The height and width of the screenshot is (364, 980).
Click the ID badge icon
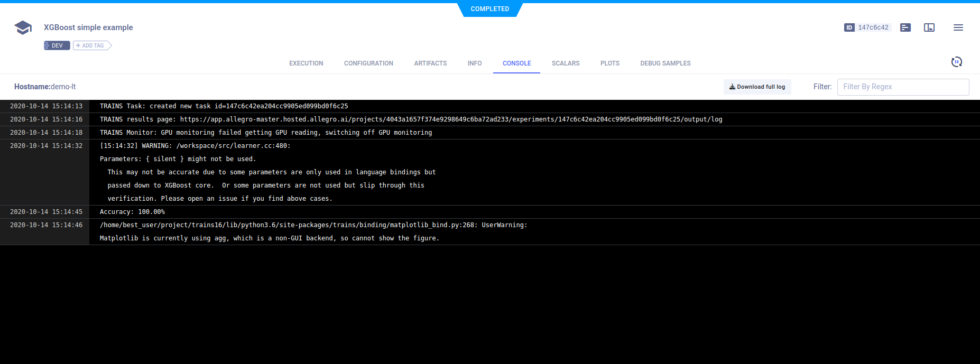coord(849,27)
